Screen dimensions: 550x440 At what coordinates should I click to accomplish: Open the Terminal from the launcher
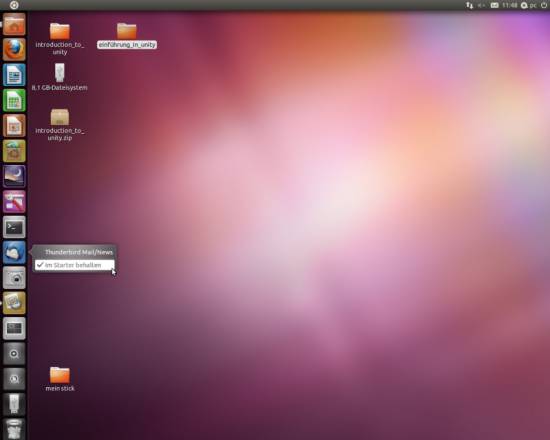(14, 227)
